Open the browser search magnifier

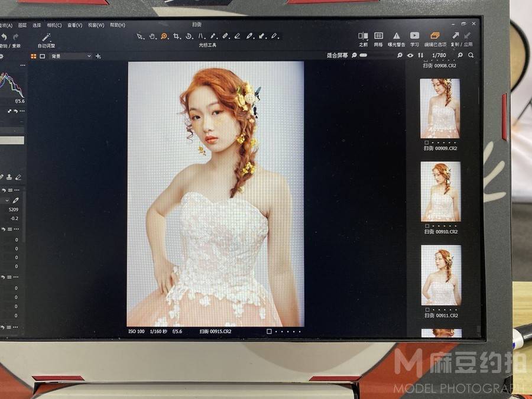coord(471,55)
